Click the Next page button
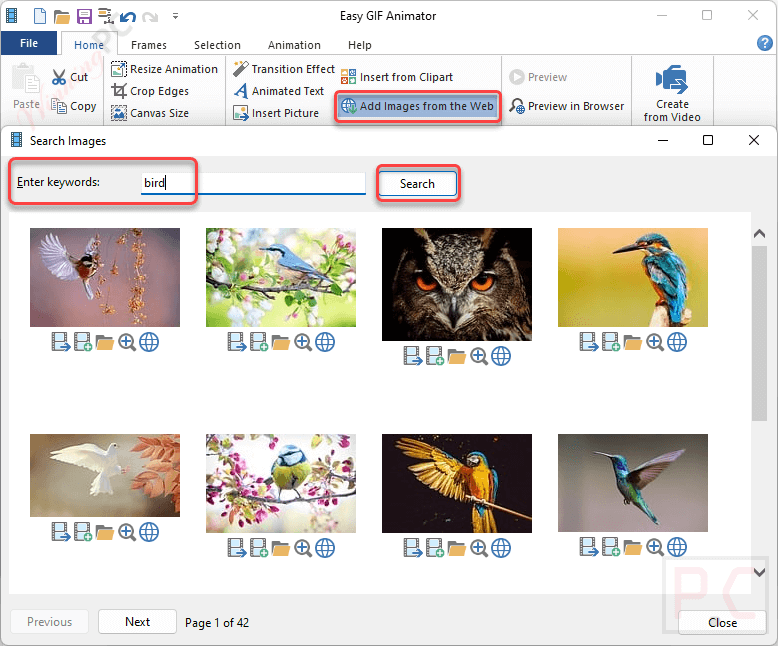This screenshot has height=646, width=778. (x=137, y=622)
